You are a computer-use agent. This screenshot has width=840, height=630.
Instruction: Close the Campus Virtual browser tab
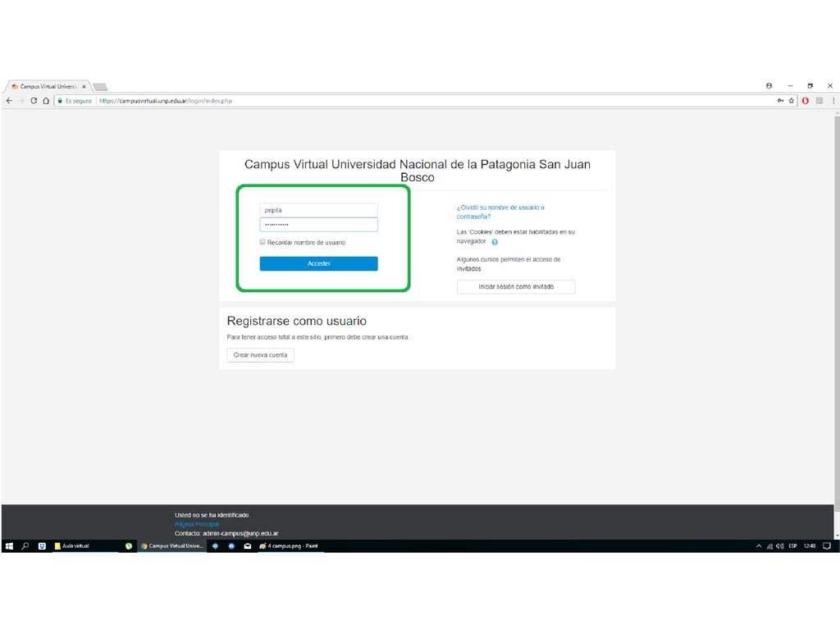pos(84,86)
